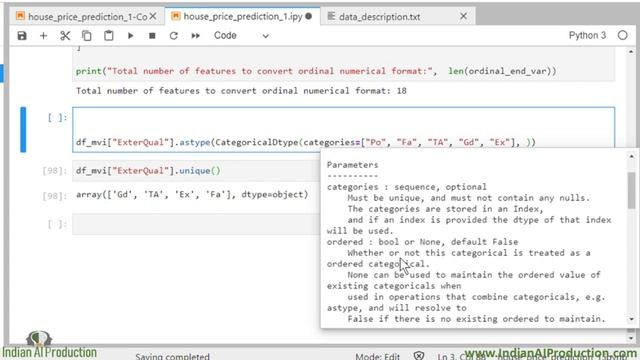
Task: Click the text file icon on the data_description.txt tab
Action: pyautogui.click(x=331, y=16)
